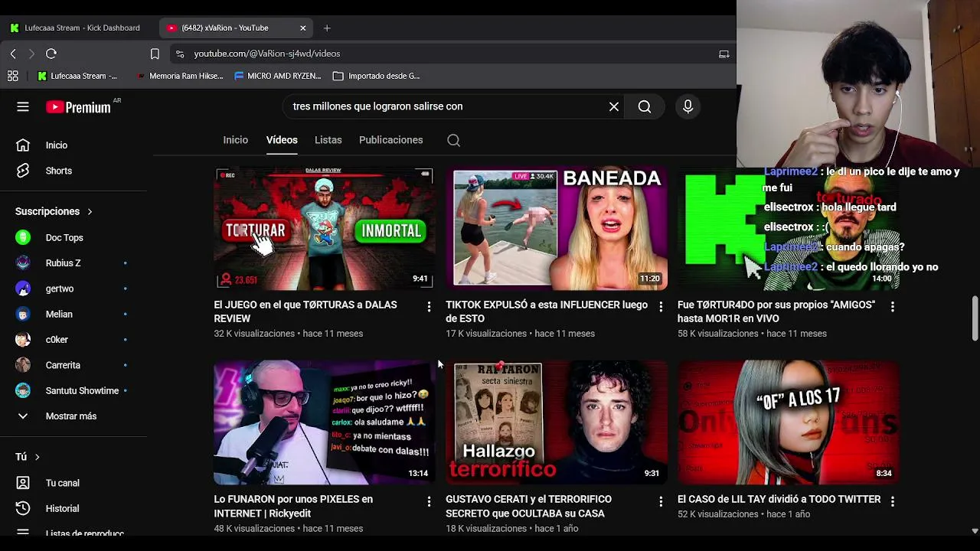Expand the Tú section
Image resolution: width=980 pixels, height=551 pixels.
click(28, 457)
